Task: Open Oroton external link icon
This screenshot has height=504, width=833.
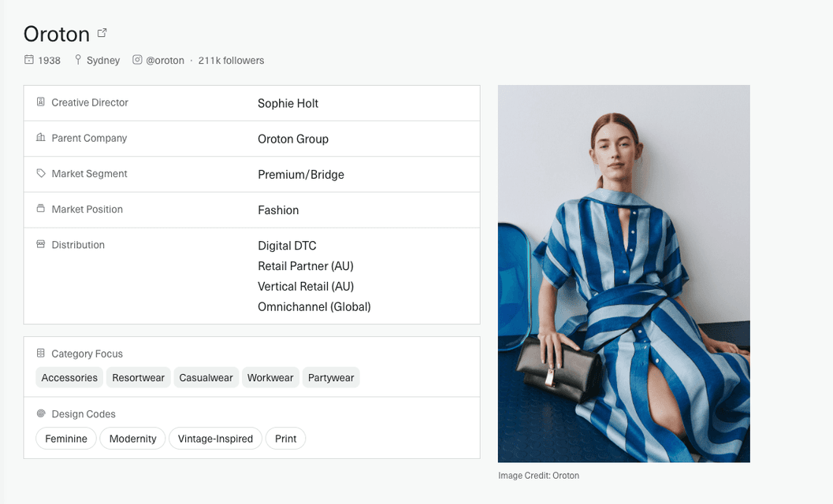Action: [x=102, y=33]
